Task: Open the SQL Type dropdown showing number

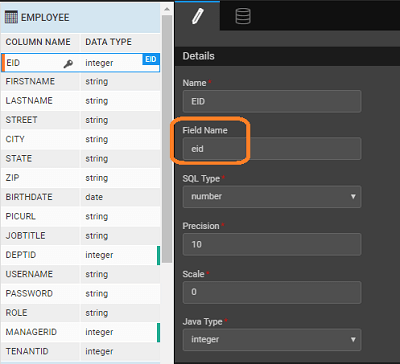Action: (272, 197)
